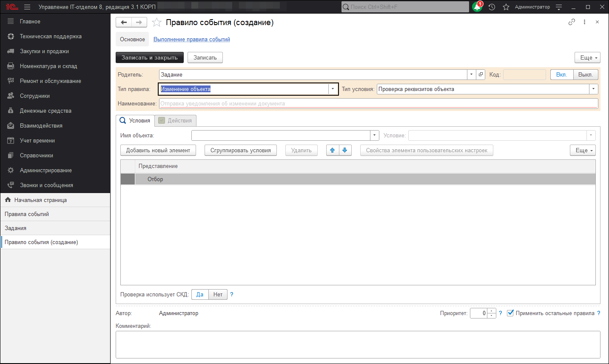Viewport: 609px width, 364px height.
Task: Set СКД check to Нет
Action: click(x=218, y=294)
